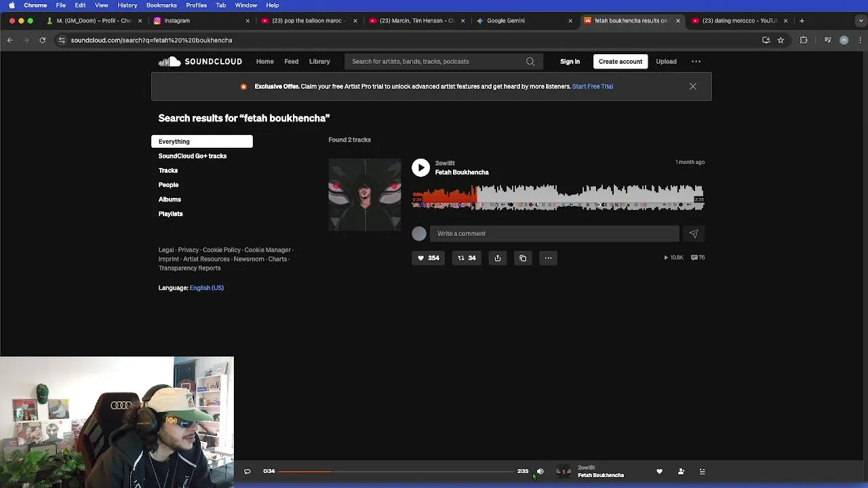868x488 pixels.
Task: Play the Fetah Boukhencha track
Action: coord(420,167)
